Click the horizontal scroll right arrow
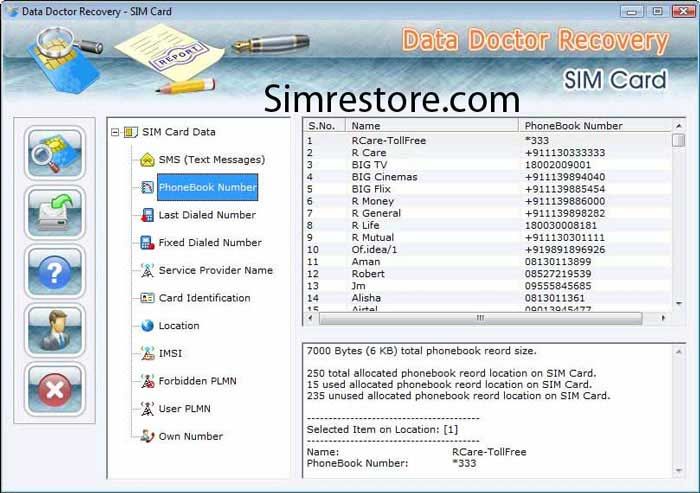700x493 pixels. (x=663, y=318)
